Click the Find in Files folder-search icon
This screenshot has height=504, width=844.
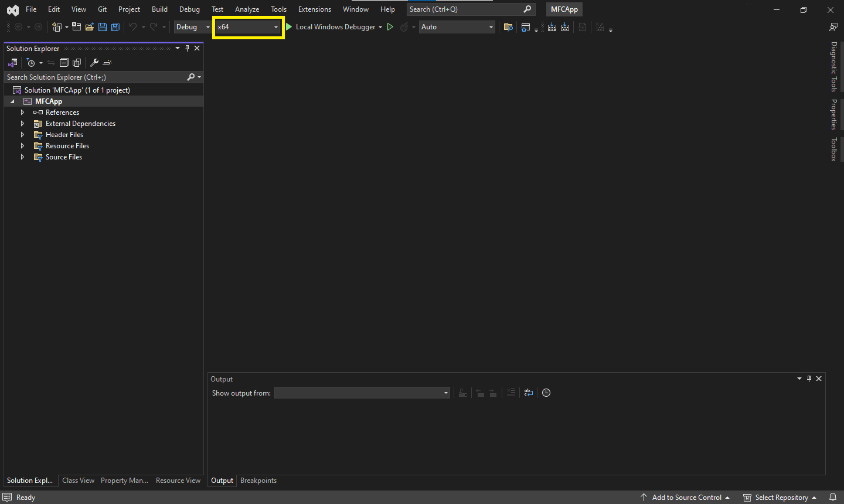[508, 27]
